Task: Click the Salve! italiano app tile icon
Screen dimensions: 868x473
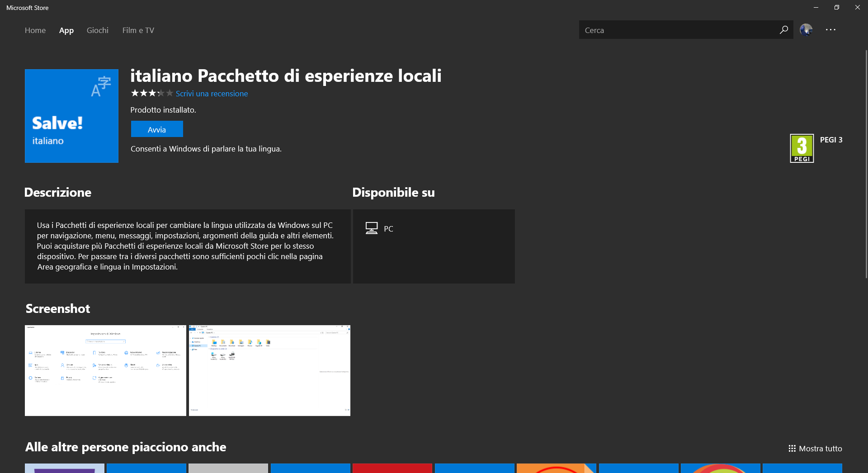Action: point(71,116)
